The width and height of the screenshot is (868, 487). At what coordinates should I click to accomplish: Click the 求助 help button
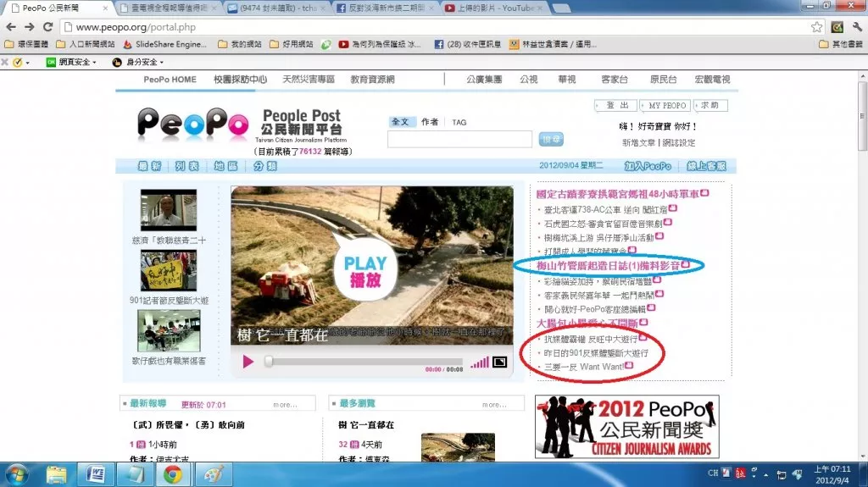pyautogui.click(x=710, y=105)
